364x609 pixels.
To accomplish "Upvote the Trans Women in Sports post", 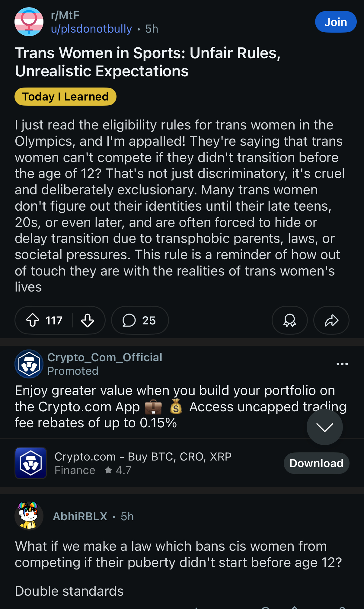I will [x=33, y=320].
